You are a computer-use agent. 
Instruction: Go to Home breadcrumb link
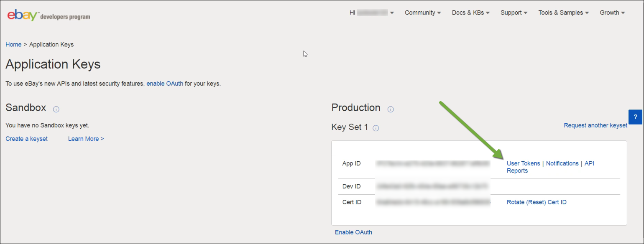[13, 44]
